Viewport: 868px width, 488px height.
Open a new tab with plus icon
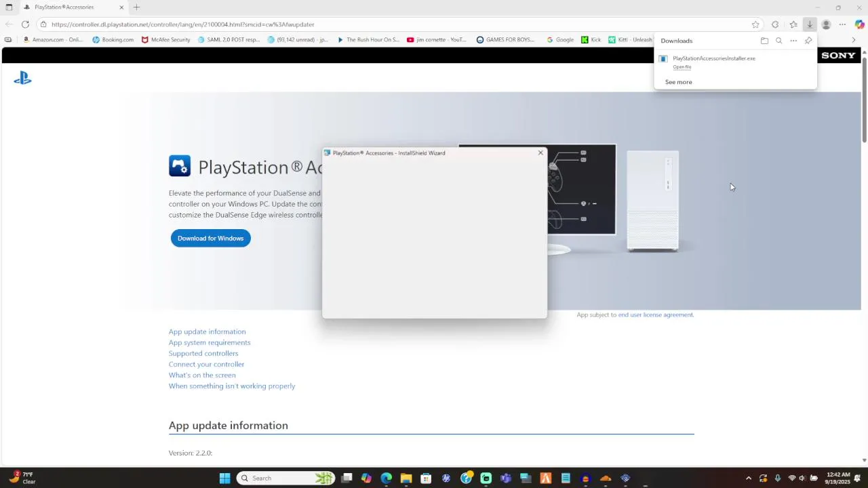(136, 7)
